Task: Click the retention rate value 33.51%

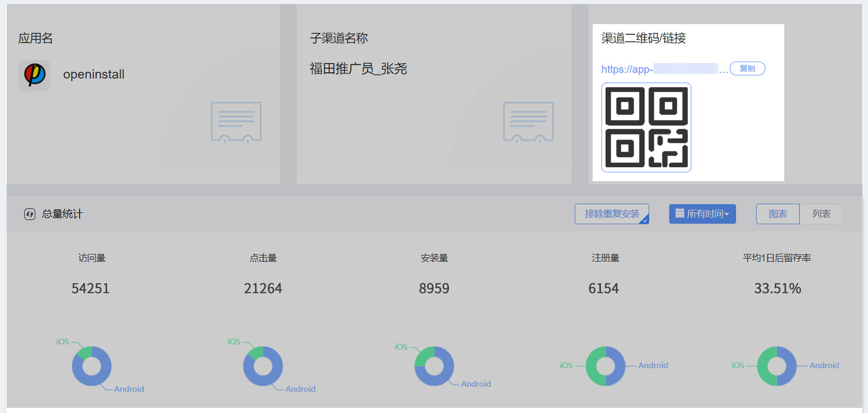Action: point(778,288)
